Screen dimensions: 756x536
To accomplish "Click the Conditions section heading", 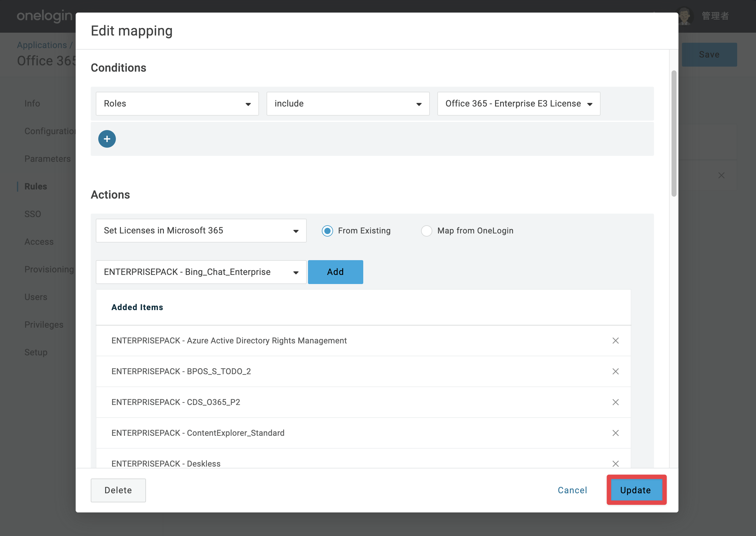I will pyautogui.click(x=118, y=68).
